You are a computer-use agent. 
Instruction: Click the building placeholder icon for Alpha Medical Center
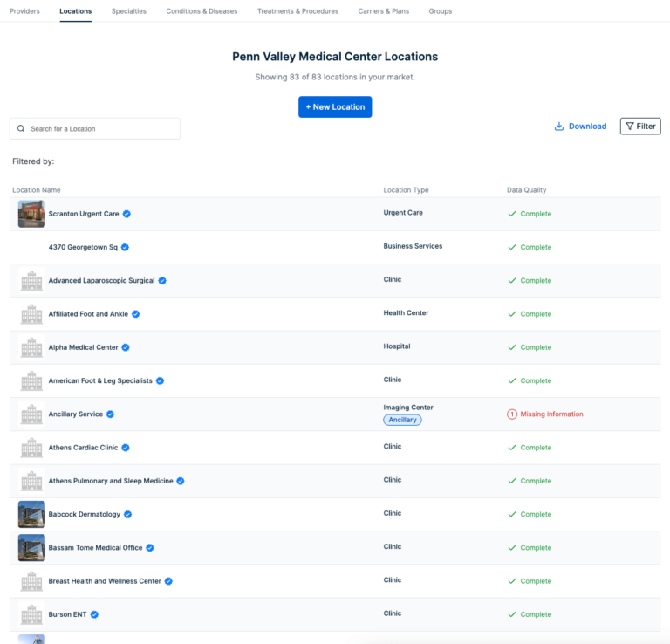31,347
